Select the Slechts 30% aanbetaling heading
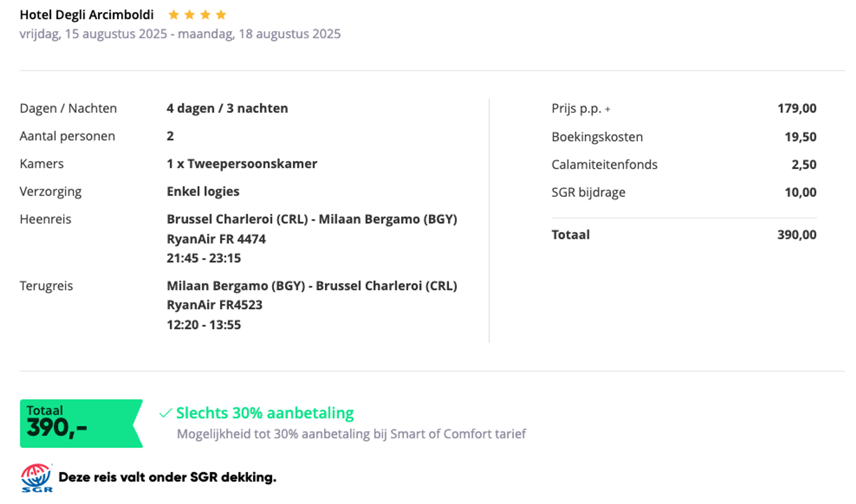The height and width of the screenshot is (504, 856). coord(265,413)
